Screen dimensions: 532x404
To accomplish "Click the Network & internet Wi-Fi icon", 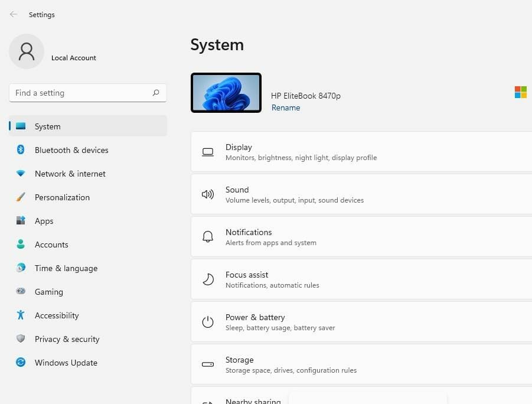I will 21,174.
